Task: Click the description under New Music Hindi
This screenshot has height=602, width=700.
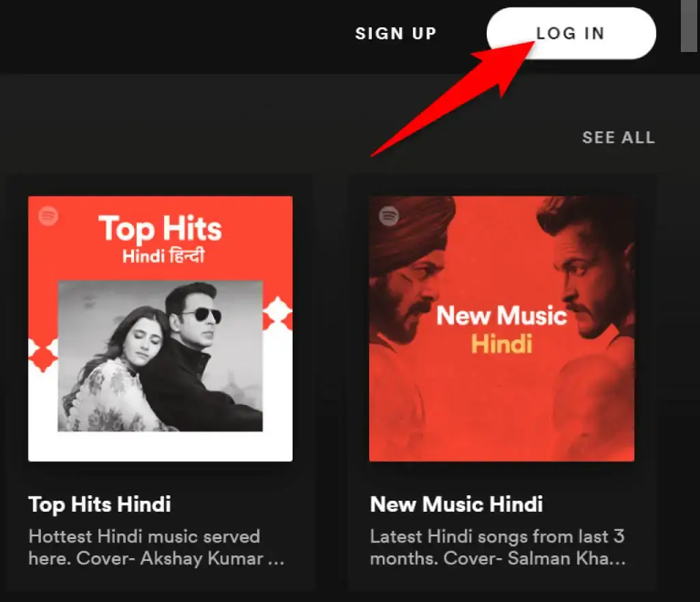Action: tap(496, 546)
